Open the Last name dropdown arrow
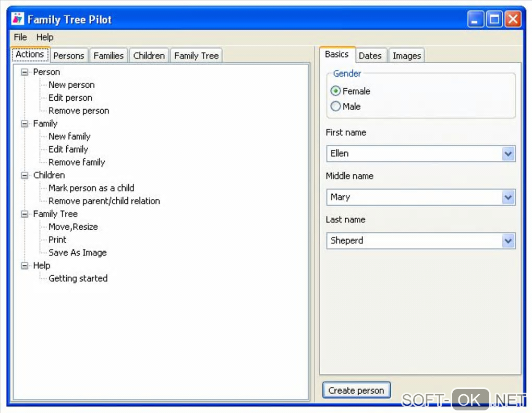The width and height of the screenshot is (532, 413). tap(508, 241)
